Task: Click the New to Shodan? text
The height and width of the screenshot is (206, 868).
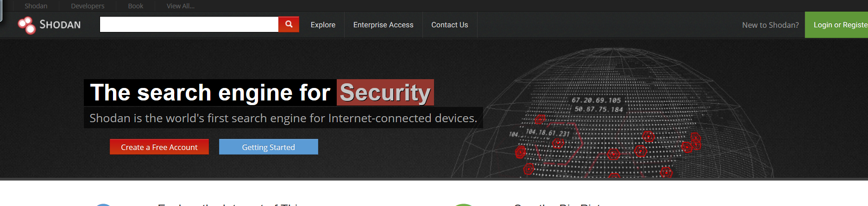Action: coord(770,25)
